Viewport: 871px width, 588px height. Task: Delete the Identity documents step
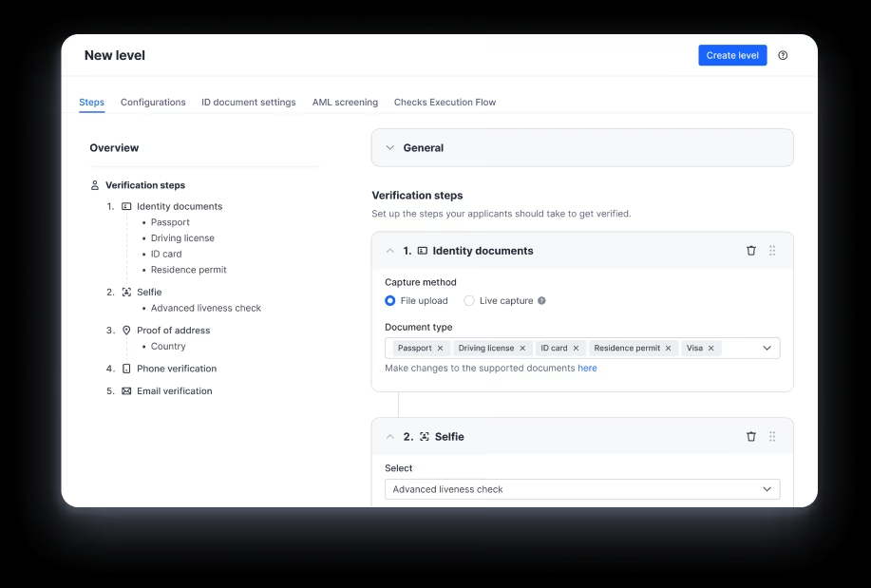coord(751,251)
